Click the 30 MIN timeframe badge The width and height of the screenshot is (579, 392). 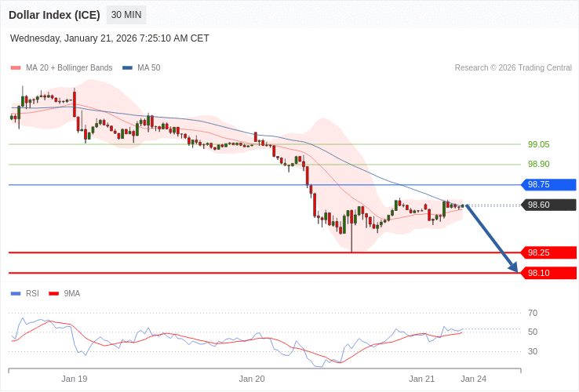tap(126, 15)
